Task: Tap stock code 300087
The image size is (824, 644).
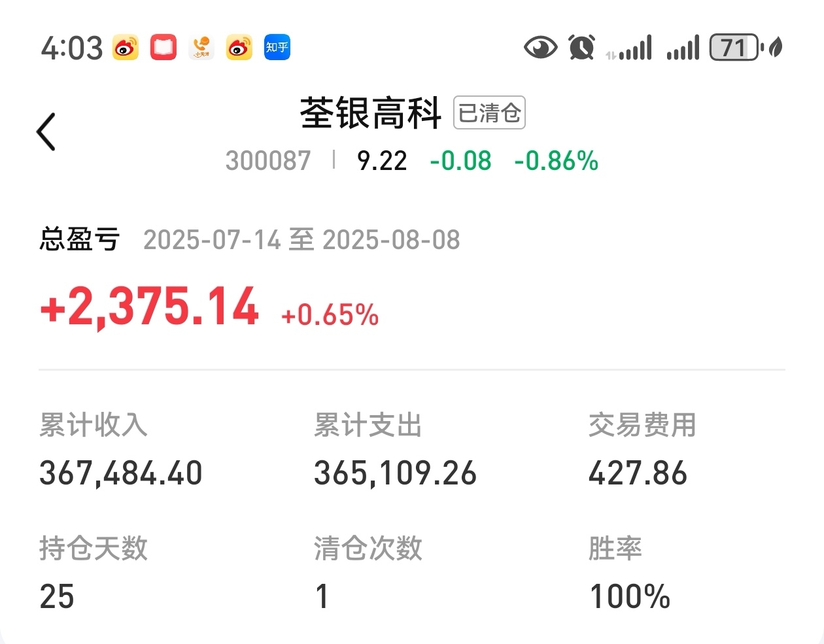Action: tap(268, 161)
